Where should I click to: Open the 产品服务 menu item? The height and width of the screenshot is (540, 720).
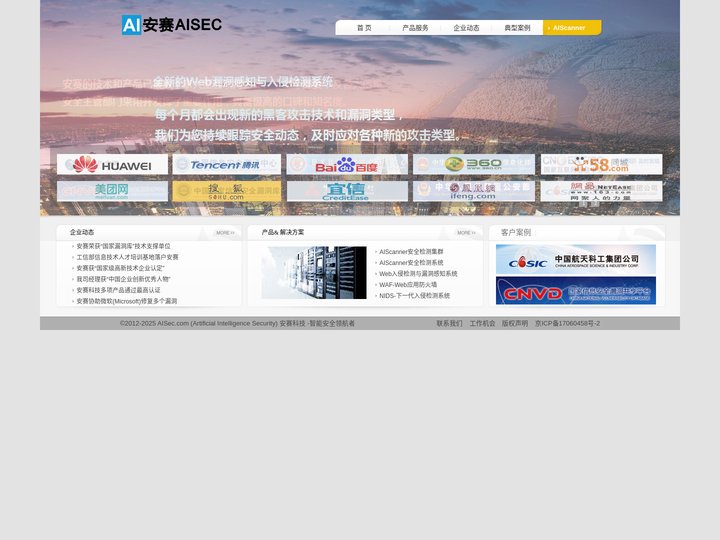[415, 28]
